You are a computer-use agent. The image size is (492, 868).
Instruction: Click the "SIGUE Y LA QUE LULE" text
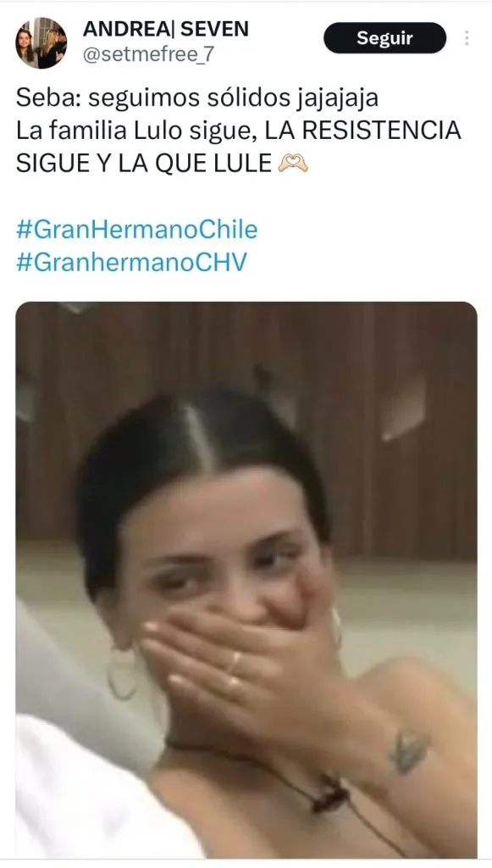(144, 164)
